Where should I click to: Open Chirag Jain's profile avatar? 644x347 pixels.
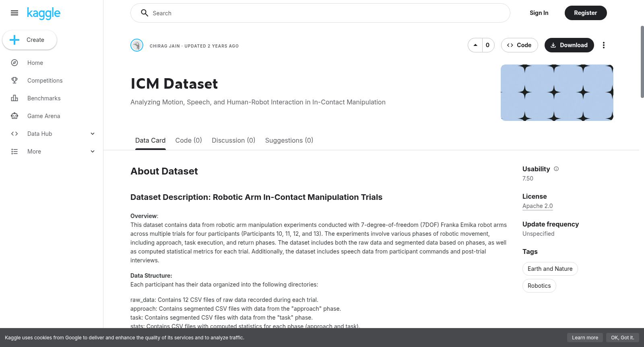137,45
